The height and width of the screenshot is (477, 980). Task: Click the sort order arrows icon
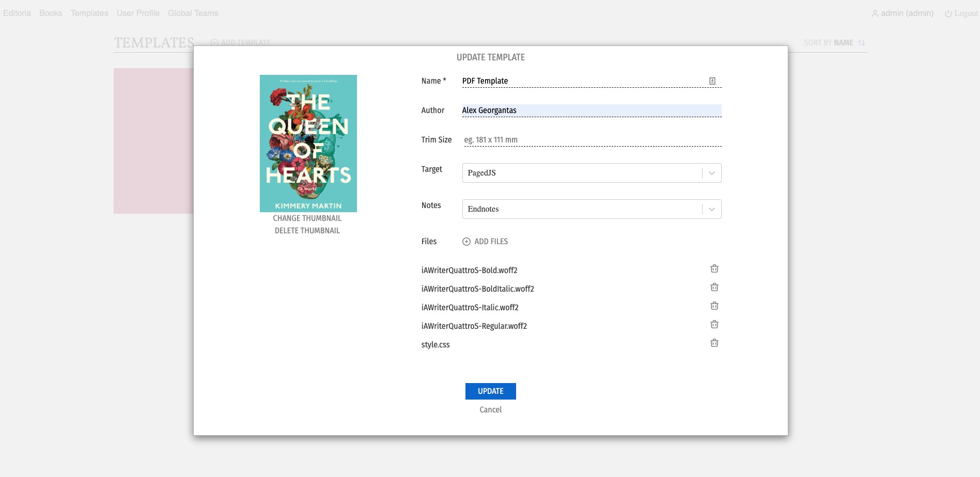pos(862,43)
